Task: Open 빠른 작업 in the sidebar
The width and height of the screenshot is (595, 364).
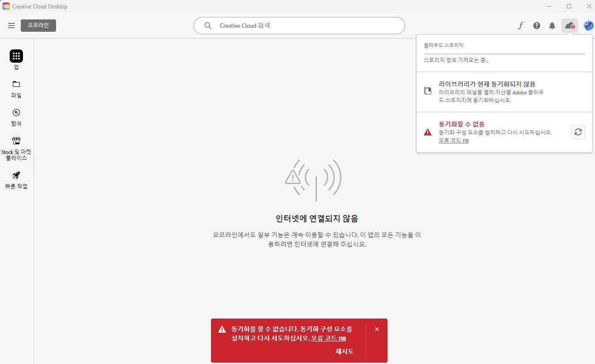Action: 16,180
